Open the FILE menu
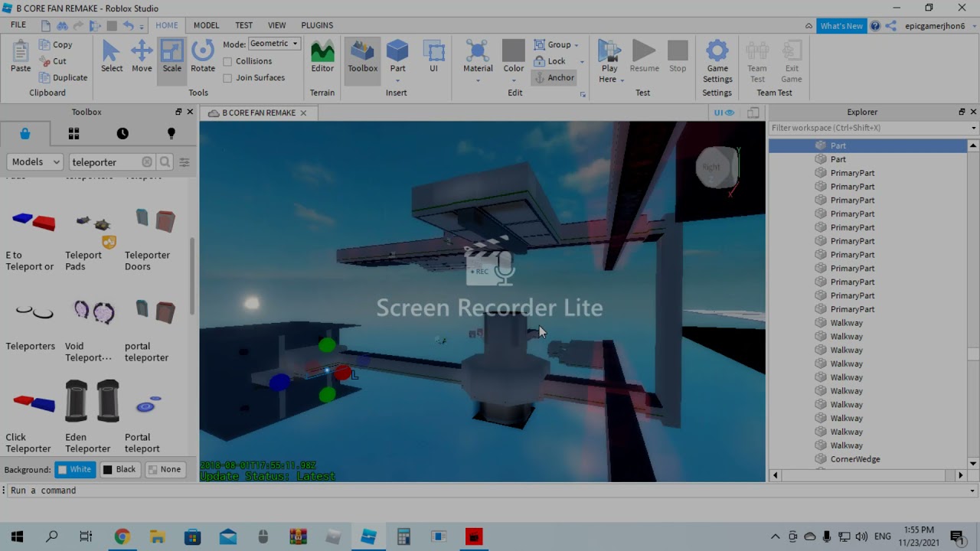This screenshot has height=551, width=980. click(18, 25)
